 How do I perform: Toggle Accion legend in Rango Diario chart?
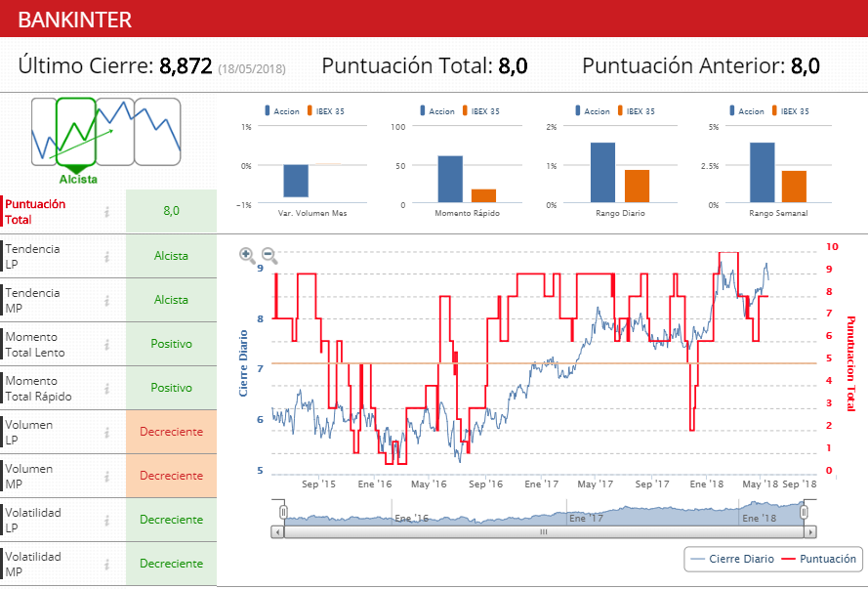pyautogui.click(x=593, y=111)
